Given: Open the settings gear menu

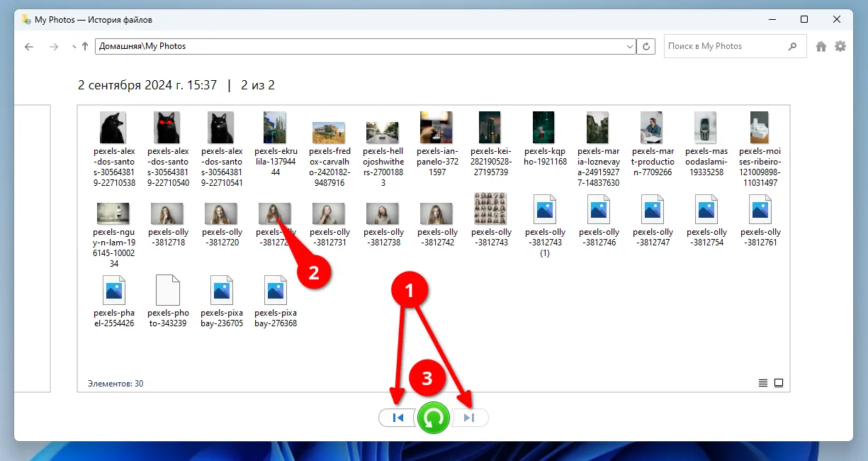Looking at the screenshot, I should 840,47.
